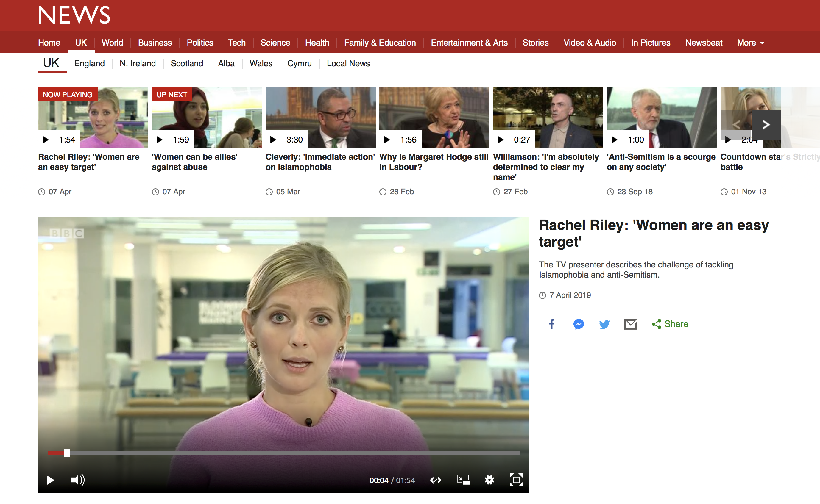Click "'Anti-Semitism is a scourge" headline text
This screenshot has width=820, height=504.
661,162
